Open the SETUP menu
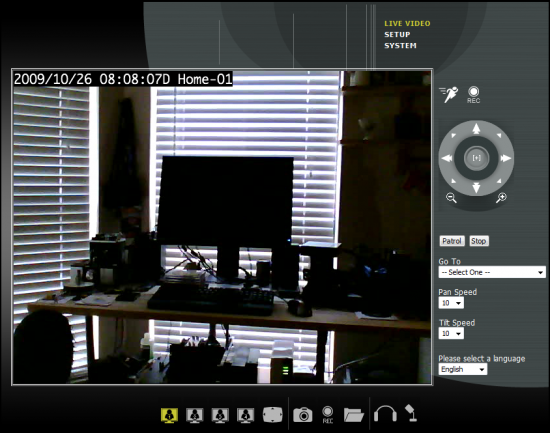 (397, 34)
